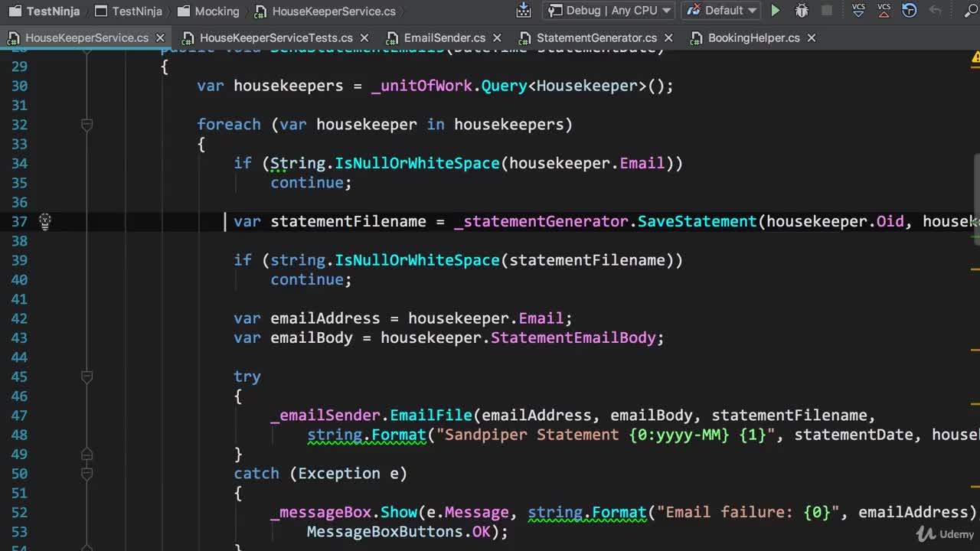Click the StatementEmailBody property on line 43
This screenshot has width=980, height=551.
tap(573, 337)
